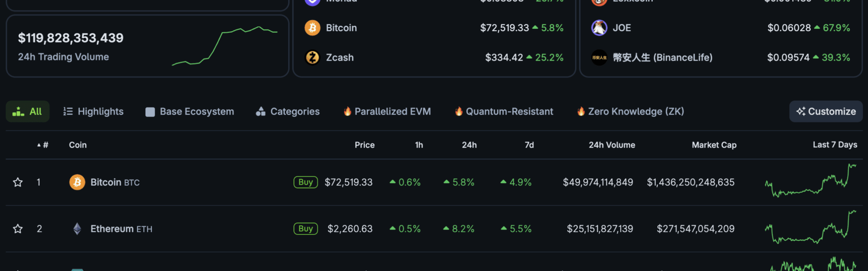Click the Ethereum diamond logo icon
The width and height of the screenshot is (868, 271).
click(x=77, y=229)
